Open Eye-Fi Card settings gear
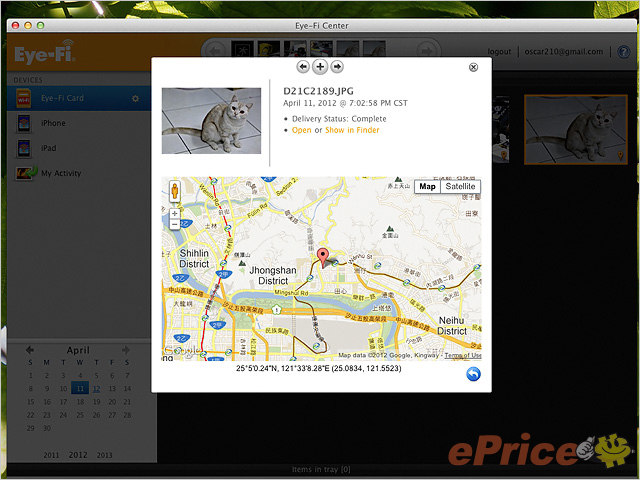 click(x=136, y=99)
